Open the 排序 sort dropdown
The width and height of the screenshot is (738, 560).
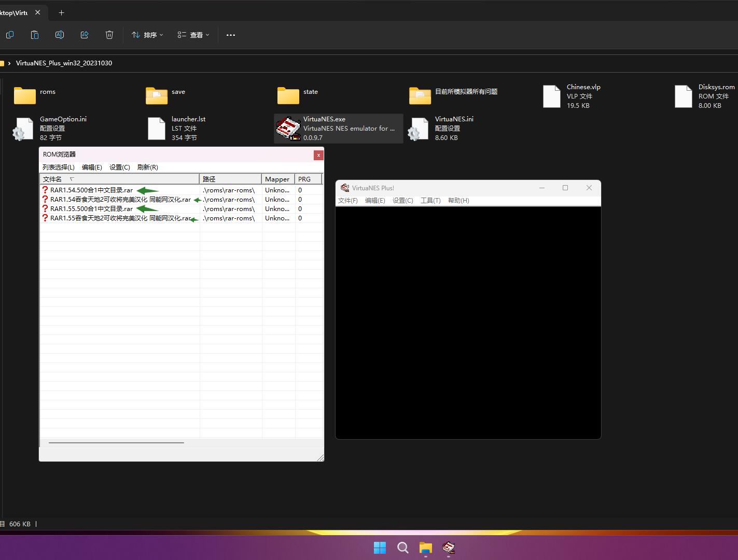pyautogui.click(x=147, y=35)
